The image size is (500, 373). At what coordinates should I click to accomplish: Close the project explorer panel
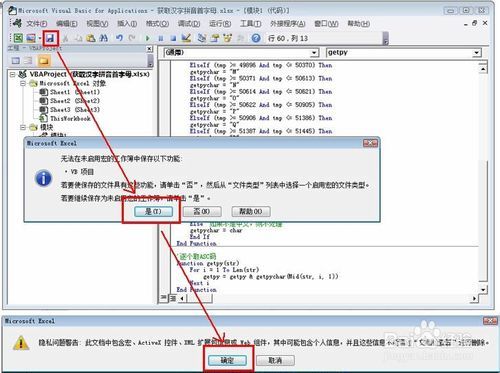pos(150,49)
